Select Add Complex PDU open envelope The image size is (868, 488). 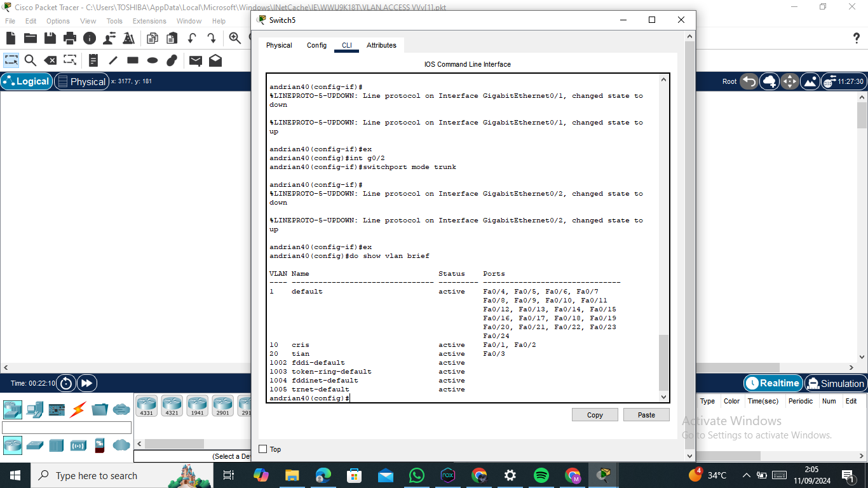215,60
